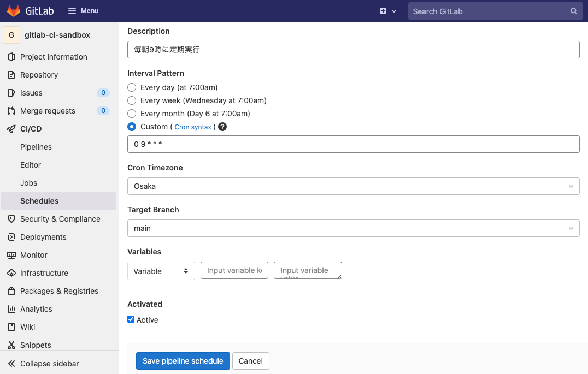Choose the Every month interval pattern
588x374 pixels.
point(131,114)
